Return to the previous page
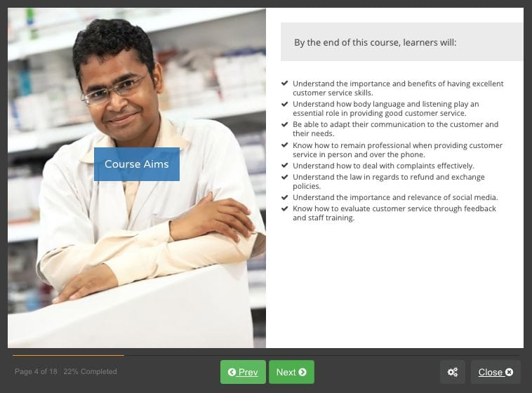The width and height of the screenshot is (532, 393). (x=243, y=372)
